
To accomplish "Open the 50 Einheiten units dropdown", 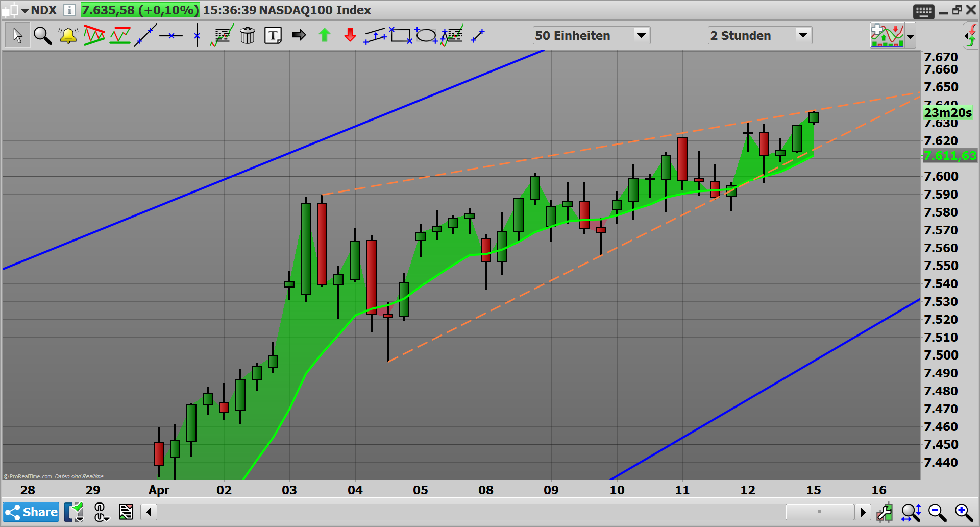I will click(591, 35).
